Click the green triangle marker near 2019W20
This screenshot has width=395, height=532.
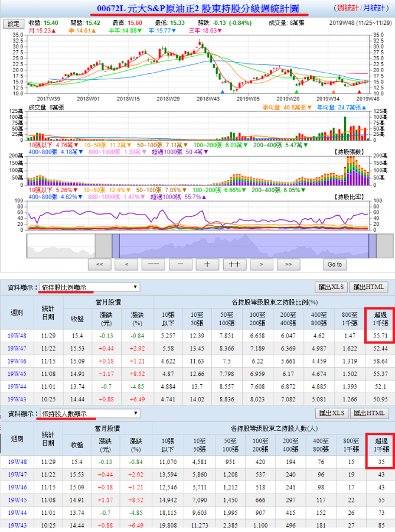(297, 92)
